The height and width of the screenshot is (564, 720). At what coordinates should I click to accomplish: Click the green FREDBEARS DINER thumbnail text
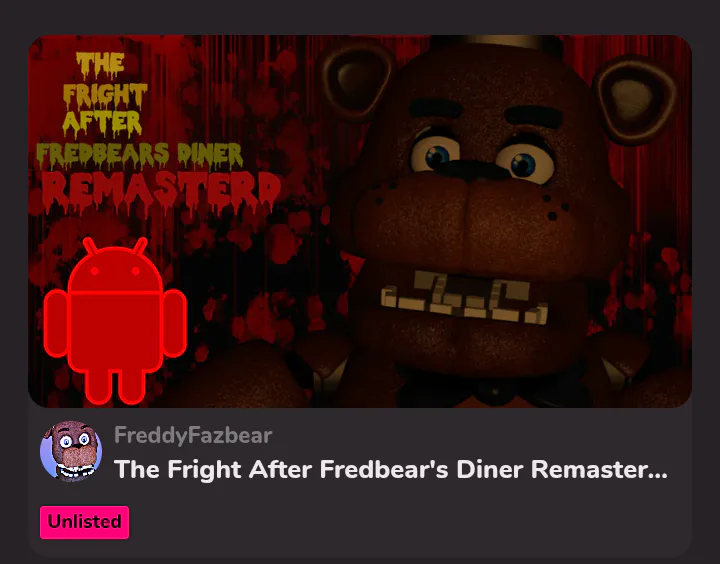tap(139, 155)
